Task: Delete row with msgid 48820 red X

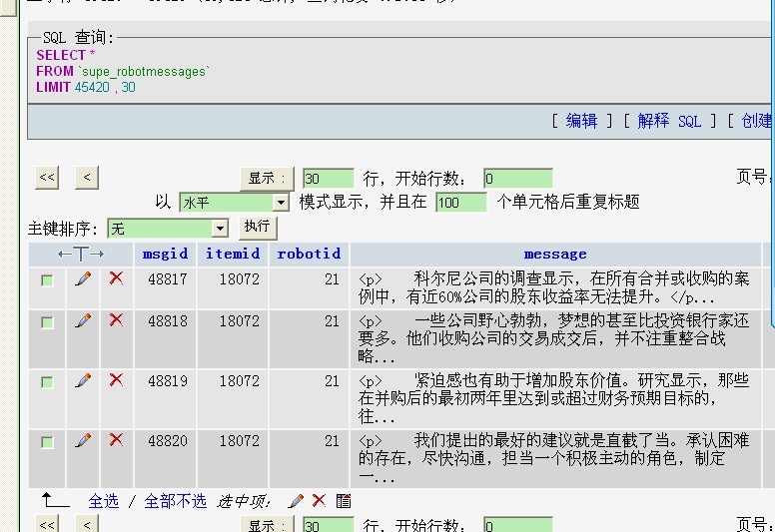Action: (x=116, y=439)
